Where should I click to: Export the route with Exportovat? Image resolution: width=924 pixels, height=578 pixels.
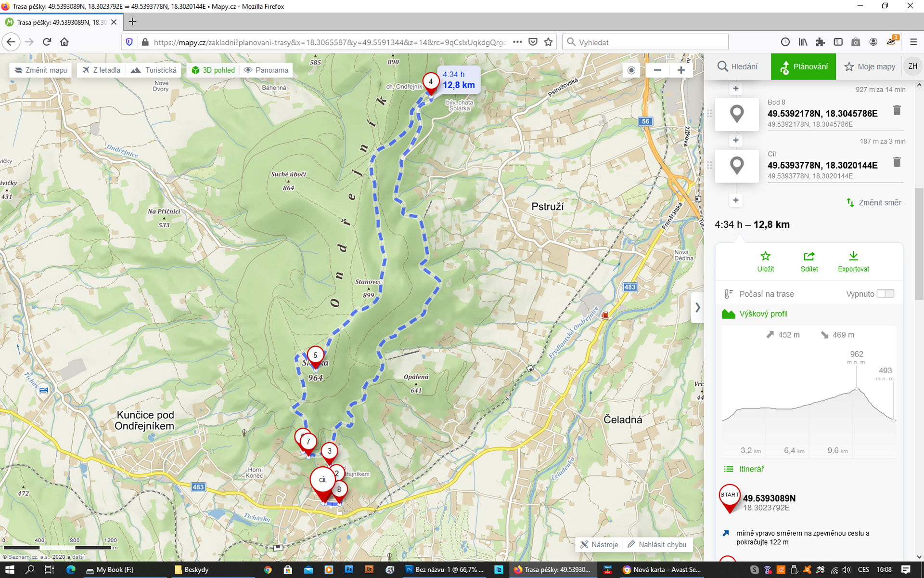tap(853, 262)
